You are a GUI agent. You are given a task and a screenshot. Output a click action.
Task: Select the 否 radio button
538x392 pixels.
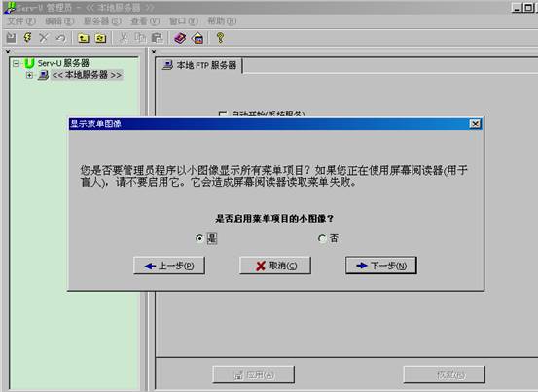(322, 238)
